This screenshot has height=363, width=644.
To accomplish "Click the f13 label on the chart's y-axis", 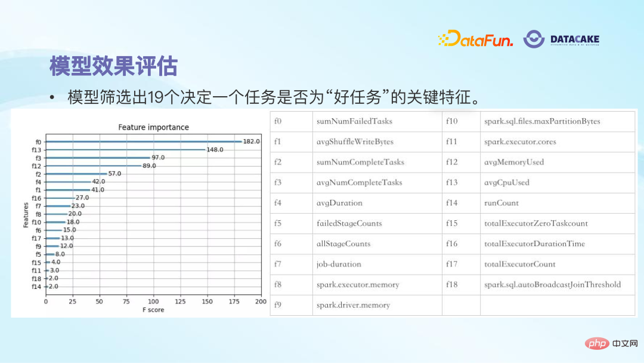I will (36, 150).
